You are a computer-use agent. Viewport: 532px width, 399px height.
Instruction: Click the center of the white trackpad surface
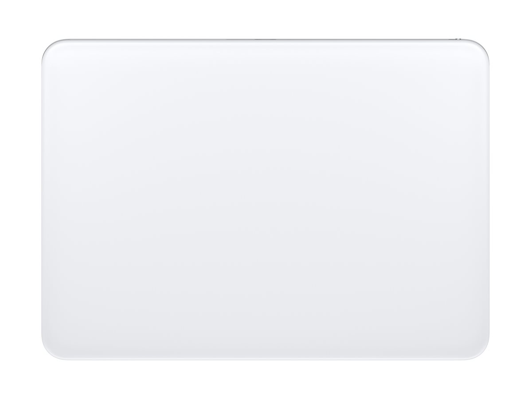click(266, 199)
